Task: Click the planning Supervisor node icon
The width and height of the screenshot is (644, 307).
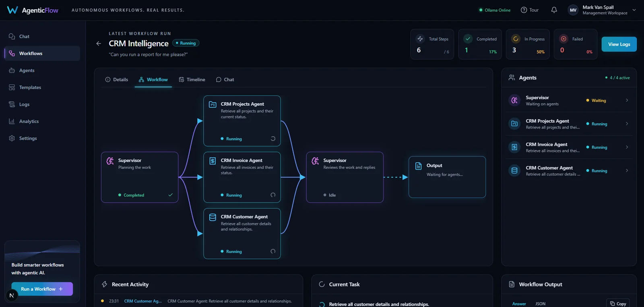Action: click(110, 161)
